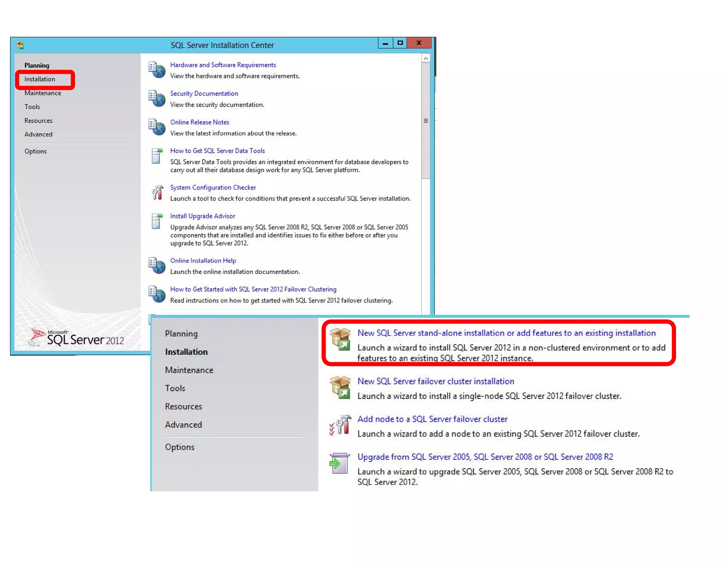Select Maintenance in the upper left sidebar
Image resolution: width=728 pixels, height=562 pixels.
pos(43,93)
